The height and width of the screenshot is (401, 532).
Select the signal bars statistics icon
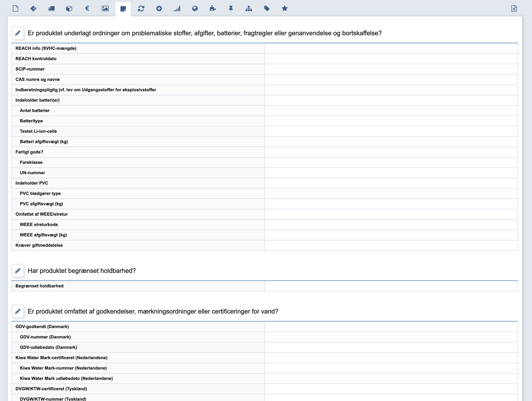(177, 9)
